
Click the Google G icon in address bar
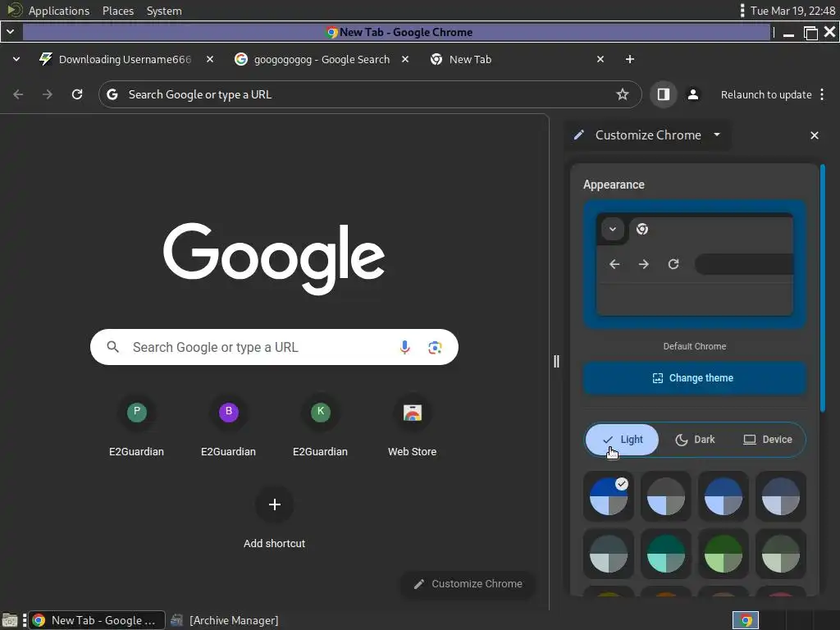click(112, 95)
